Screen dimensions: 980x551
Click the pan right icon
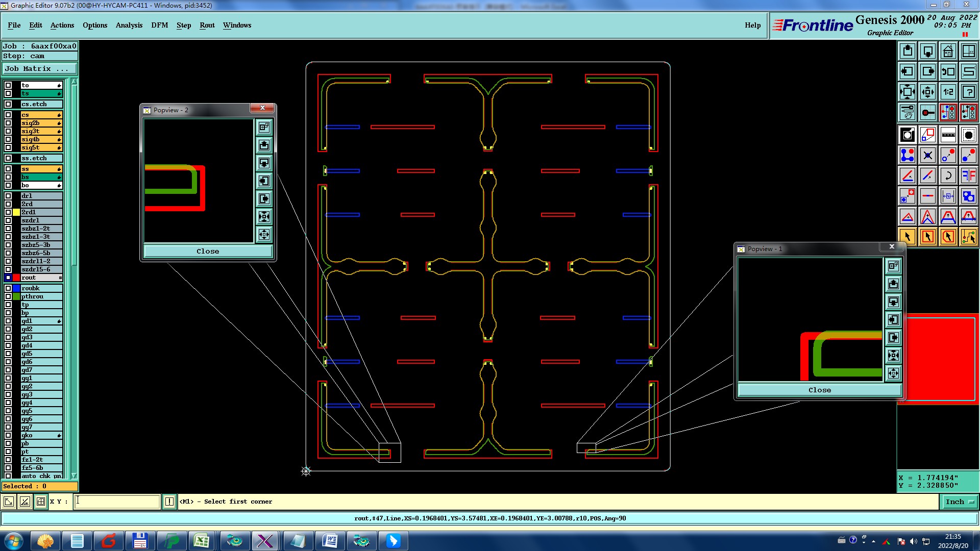point(928,71)
